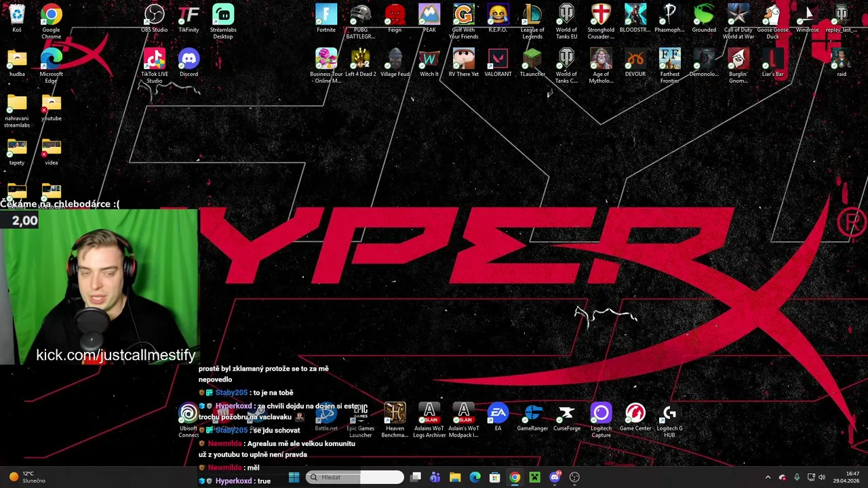Open the nahravani streamlabs folder

(x=17, y=110)
